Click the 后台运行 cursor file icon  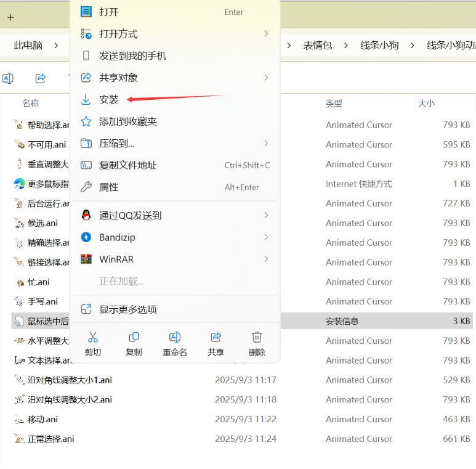[x=19, y=203]
